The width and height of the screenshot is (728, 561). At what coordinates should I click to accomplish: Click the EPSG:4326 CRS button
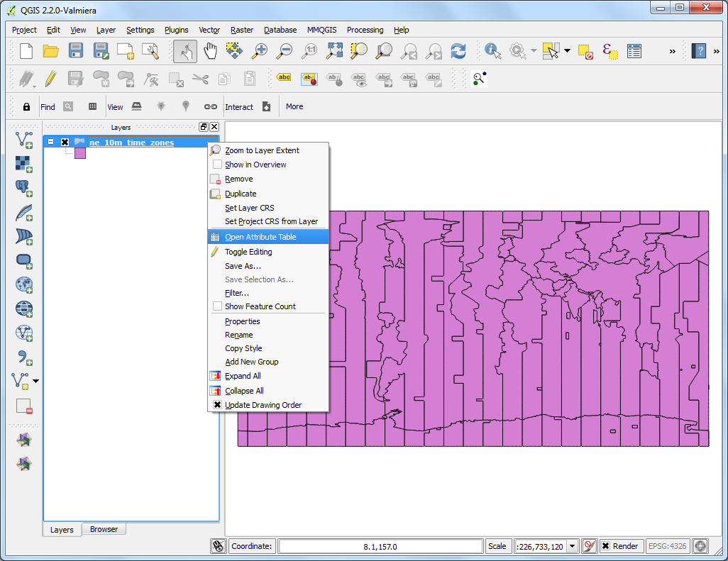pyautogui.click(x=667, y=546)
